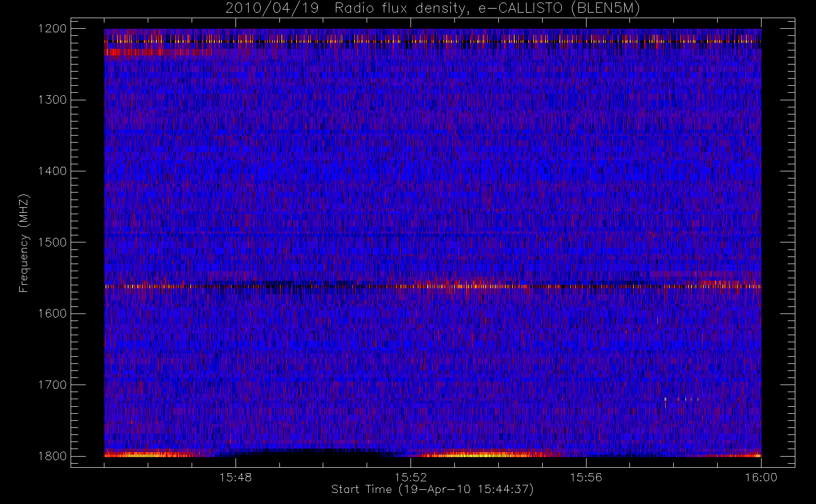Click the 15:48 time tick label
The height and width of the screenshot is (504, 816).
pos(236,477)
